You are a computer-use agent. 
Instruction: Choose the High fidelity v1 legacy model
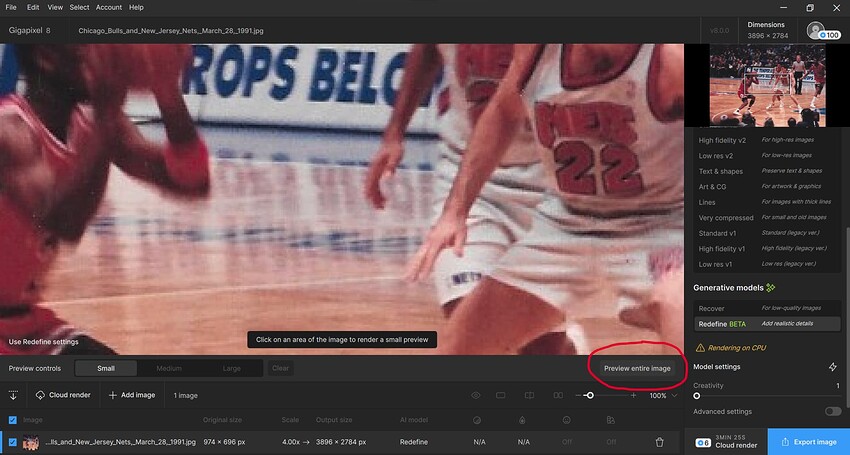click(767, 248)
